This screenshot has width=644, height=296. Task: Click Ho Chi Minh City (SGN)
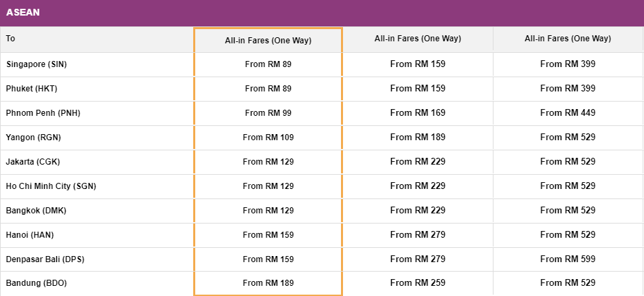(51, 186)
